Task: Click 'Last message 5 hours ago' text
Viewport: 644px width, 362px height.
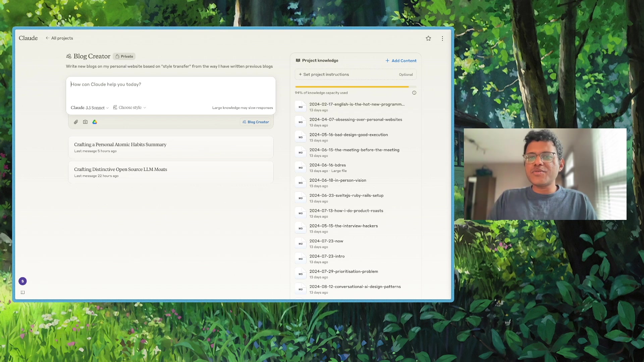Action: click(x=95, y=151)
